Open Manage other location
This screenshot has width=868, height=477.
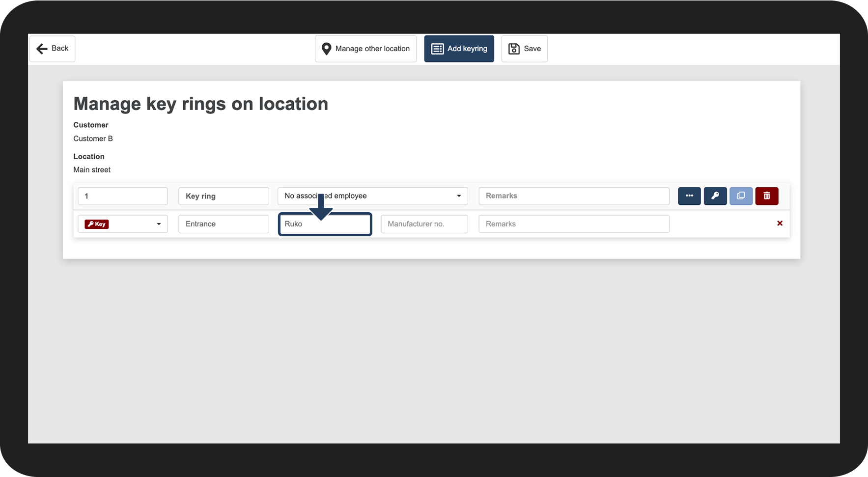pos(365,49)
